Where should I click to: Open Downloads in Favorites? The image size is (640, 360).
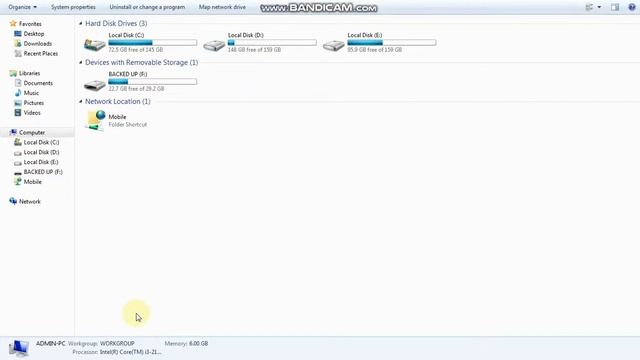pos(38,43)
